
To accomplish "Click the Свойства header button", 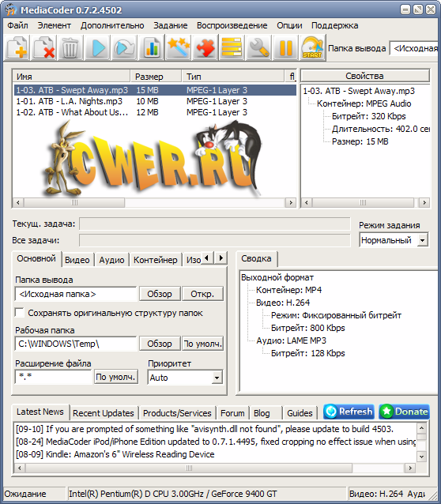I will (x=365, y=76).
